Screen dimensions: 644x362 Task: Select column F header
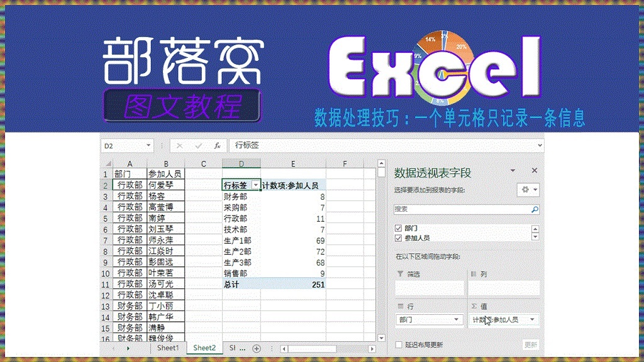[x=345, y=164]
